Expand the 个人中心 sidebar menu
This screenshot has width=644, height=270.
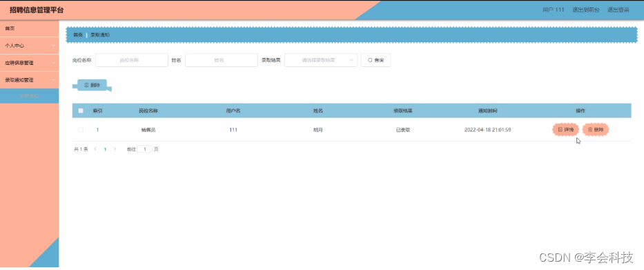tap(29, 46)
